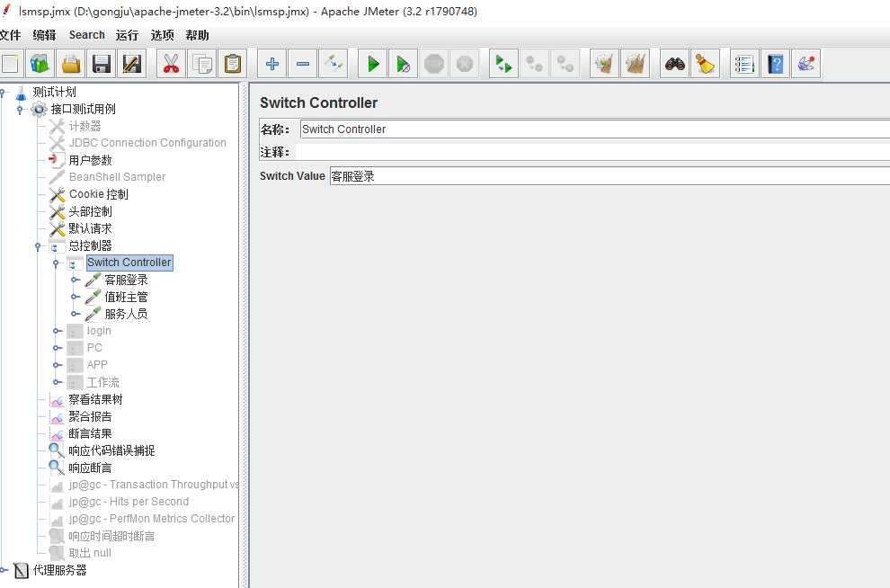The image size is (890, 588).
Task: Cut selection with the scissors icon
Action: point(171,64)
